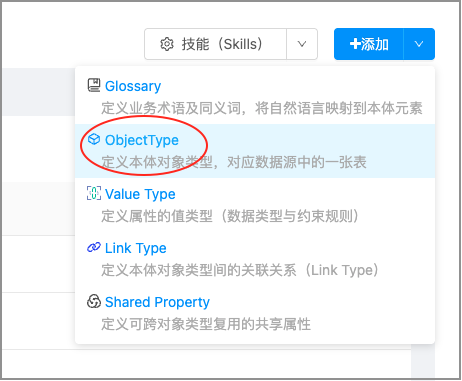Click the Value Type description 定义属性的值类型
The height and width of the screenshot is (381, 462).
point(231,216)
